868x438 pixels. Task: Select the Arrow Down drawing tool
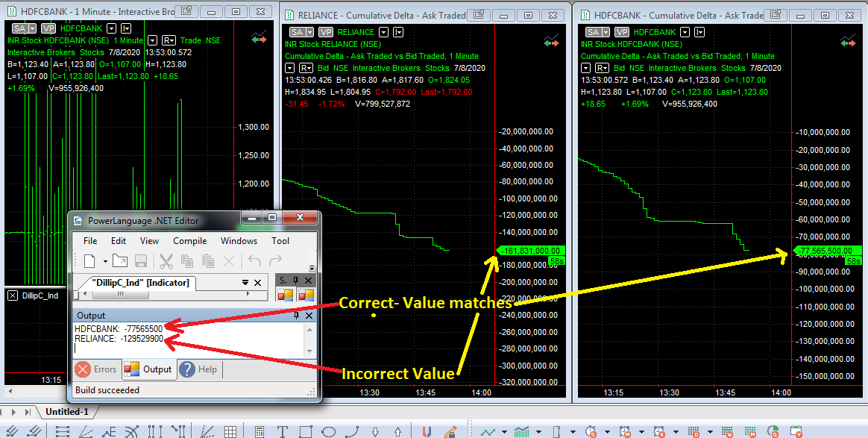point(375,431)
